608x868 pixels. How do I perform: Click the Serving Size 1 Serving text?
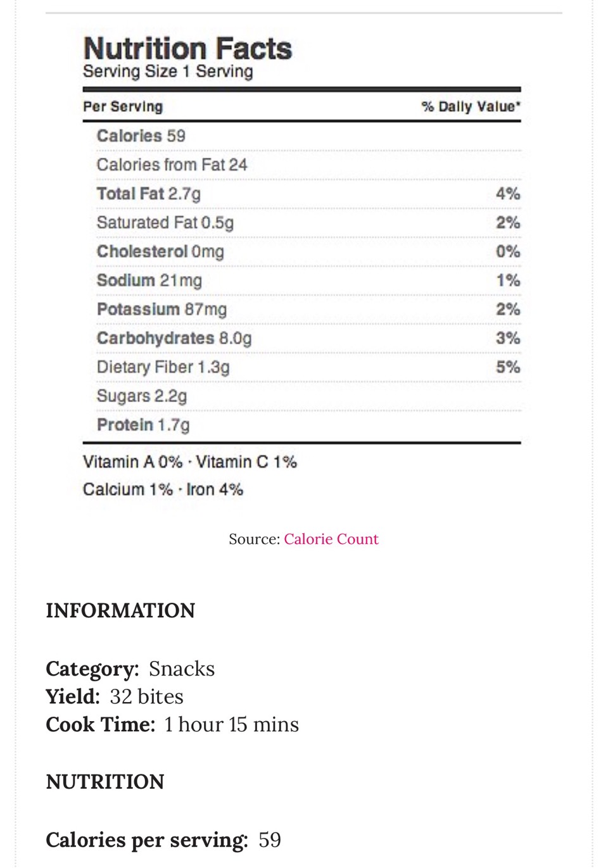(x=168, y=72)
